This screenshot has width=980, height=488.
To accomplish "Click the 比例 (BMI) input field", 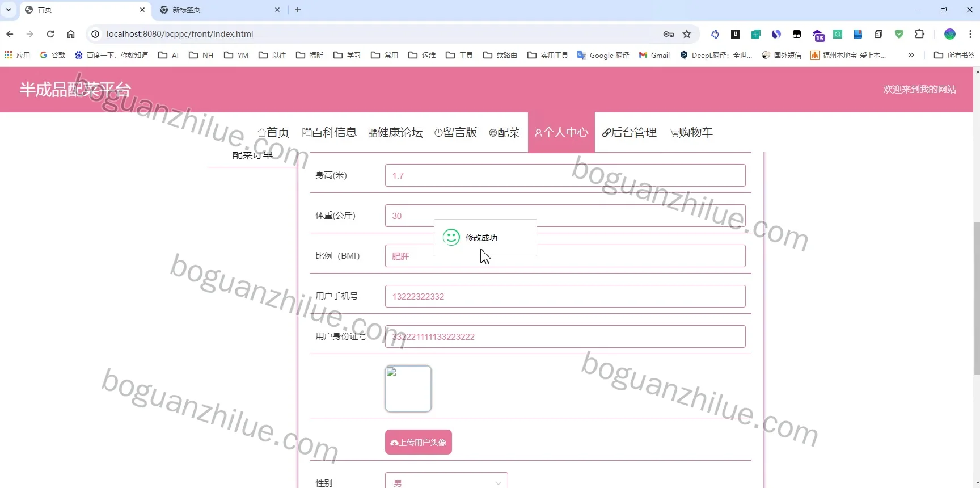I will point(565,256).
